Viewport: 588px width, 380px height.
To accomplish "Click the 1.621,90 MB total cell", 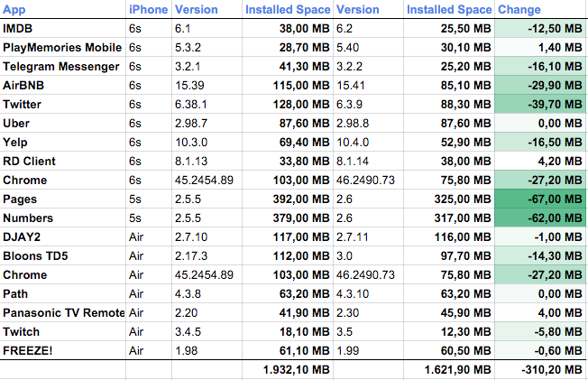I will coord(449,370).
